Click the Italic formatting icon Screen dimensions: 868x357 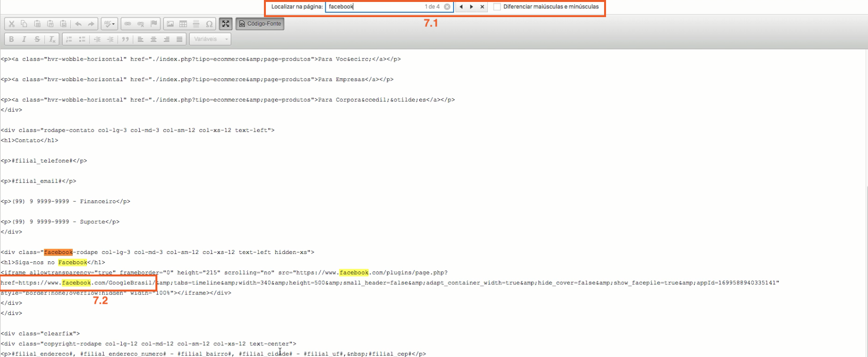click(24, 39)
